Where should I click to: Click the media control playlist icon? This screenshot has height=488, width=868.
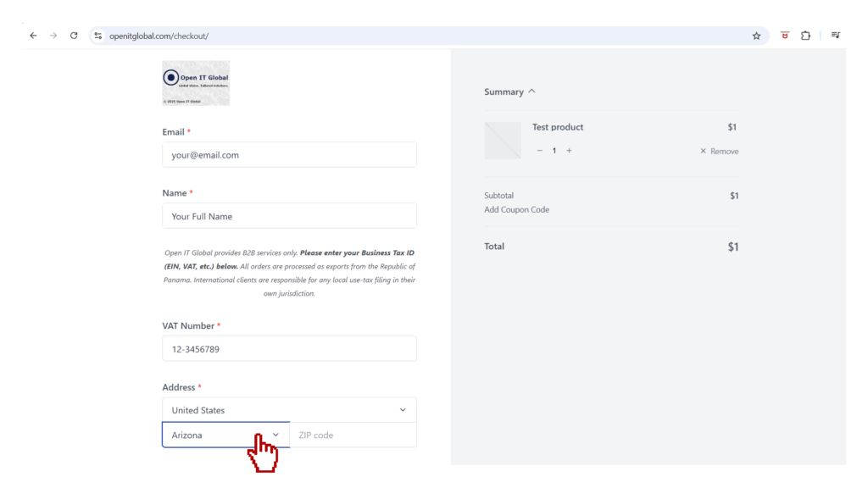(836, 36)
